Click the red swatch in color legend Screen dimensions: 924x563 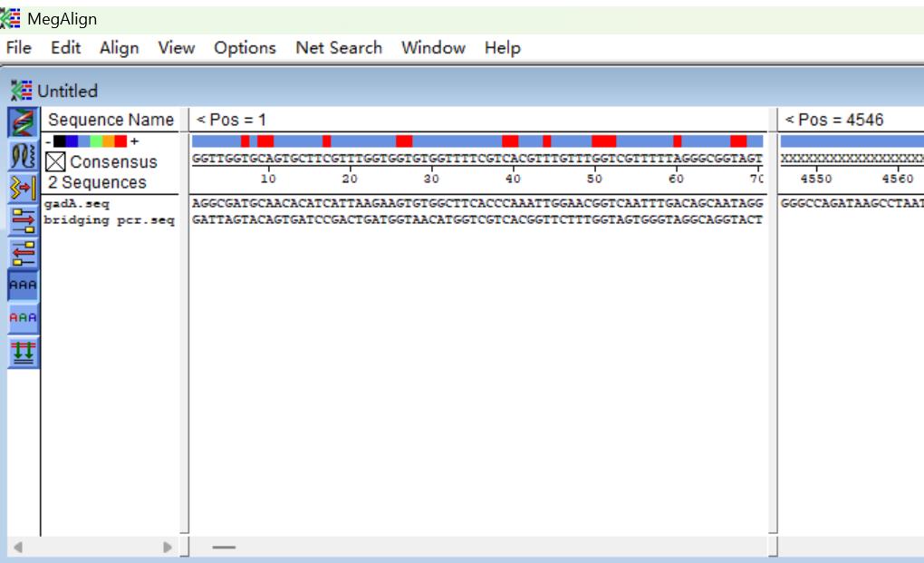pyautogui.click(x=120, y=141)
